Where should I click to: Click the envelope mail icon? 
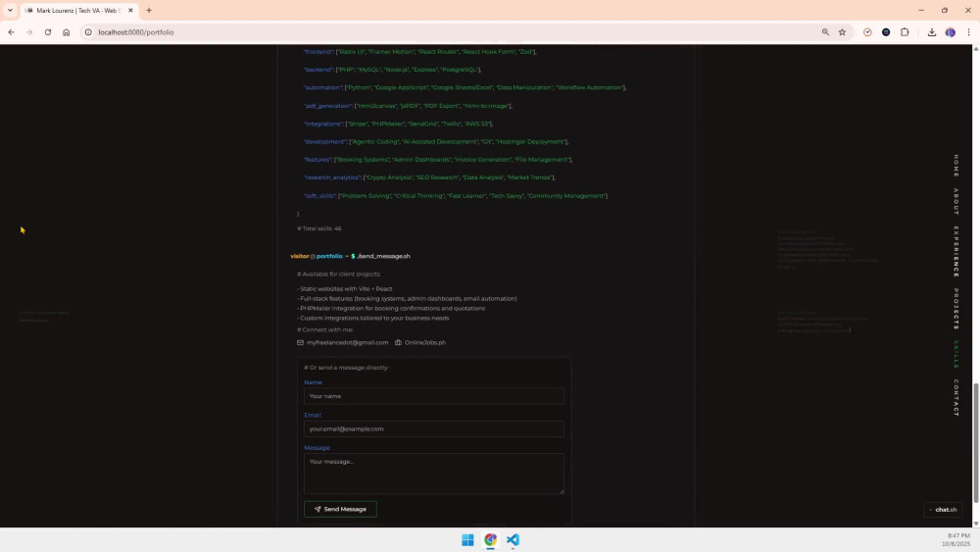300,342
